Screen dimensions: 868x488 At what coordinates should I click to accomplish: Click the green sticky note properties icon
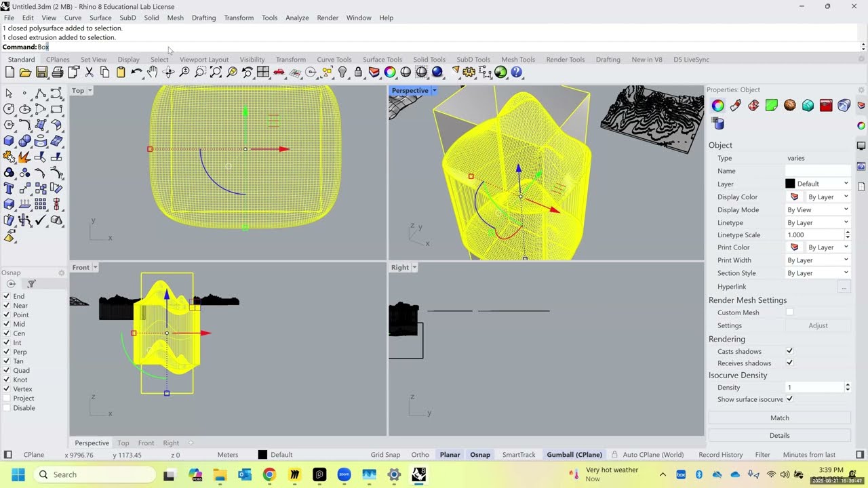pyautogui.click(x=772, y=105)
